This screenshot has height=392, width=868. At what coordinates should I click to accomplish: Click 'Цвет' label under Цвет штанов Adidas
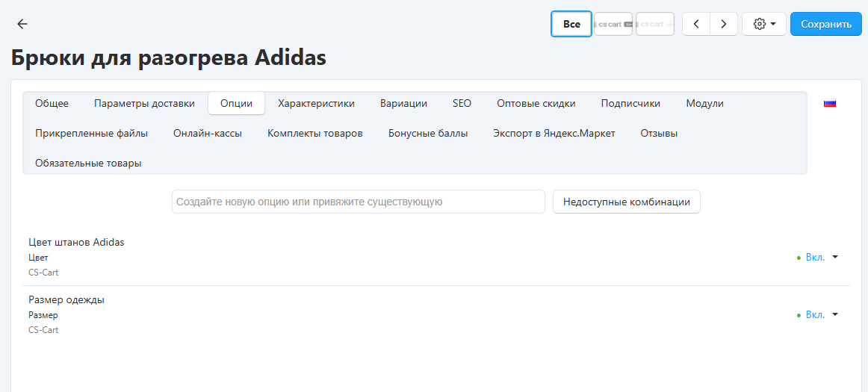point(38,258)
